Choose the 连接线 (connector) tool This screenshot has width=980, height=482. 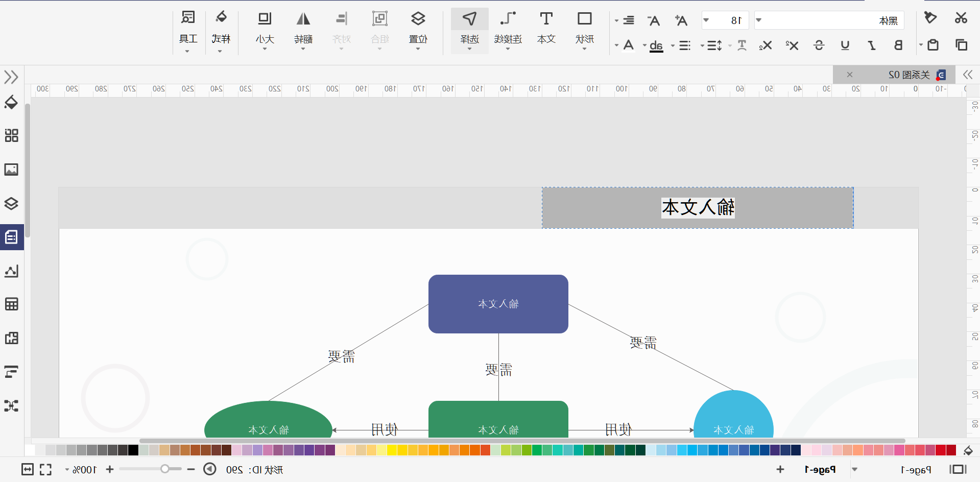pyautogui.click(x=508, y=31)
